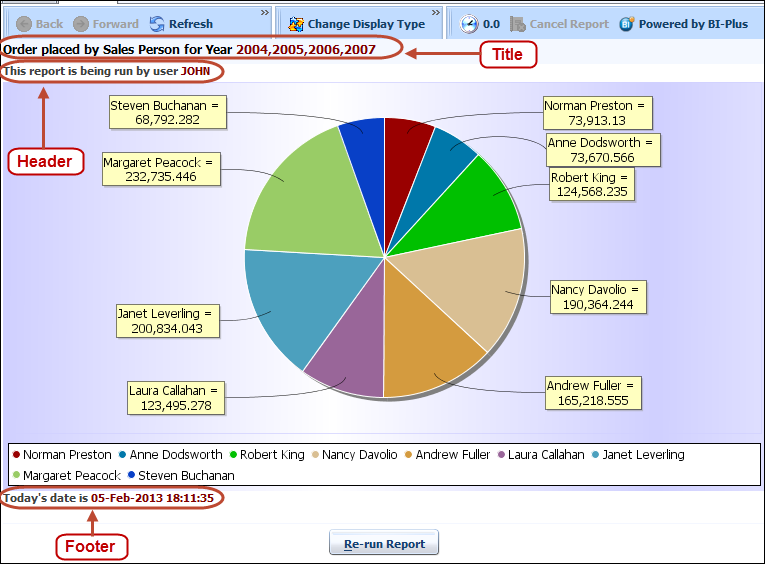Click Steven Buchanan legend entry
Screen dimensions: 765x564
click(186, 476)
